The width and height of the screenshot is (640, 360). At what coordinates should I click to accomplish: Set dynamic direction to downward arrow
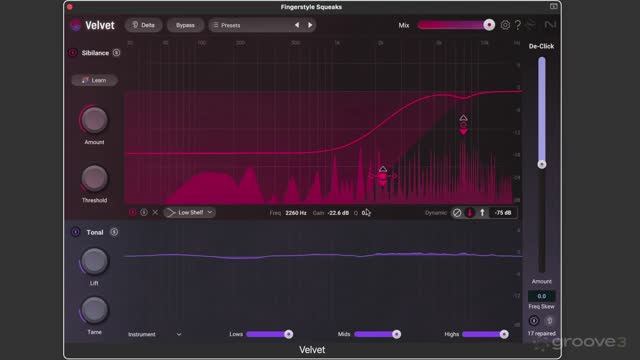pyautogui.click(x=470, y=213)
